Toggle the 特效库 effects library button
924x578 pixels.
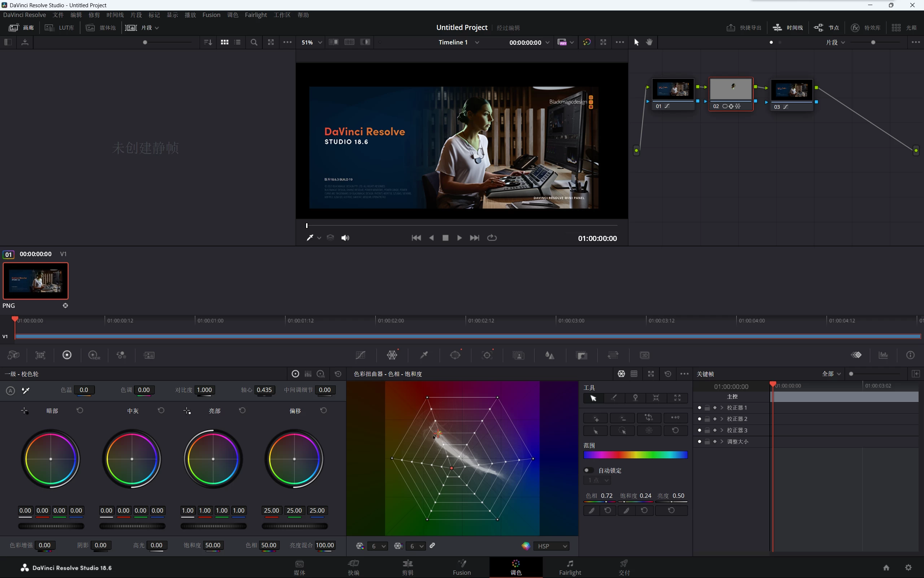click(x=866, y=27)
